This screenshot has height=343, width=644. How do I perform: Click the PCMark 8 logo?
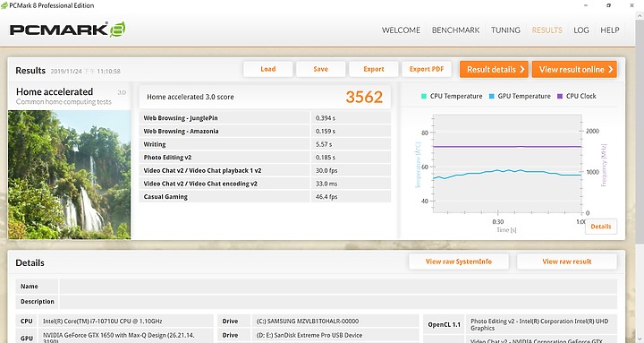67,30
